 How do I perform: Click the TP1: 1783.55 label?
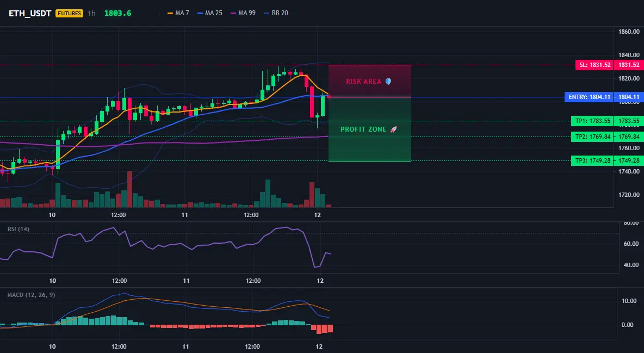pyautogui.click(x=592, y=121)
